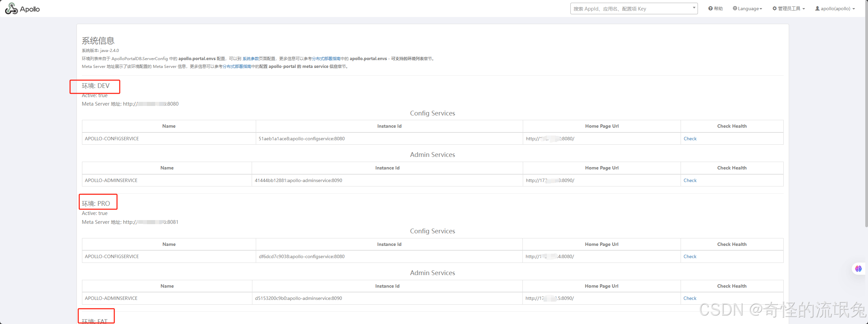The height and width of the screenshot is (324, 868).
Task: Open the 系统参数 page link
Action: coord(251,58)
